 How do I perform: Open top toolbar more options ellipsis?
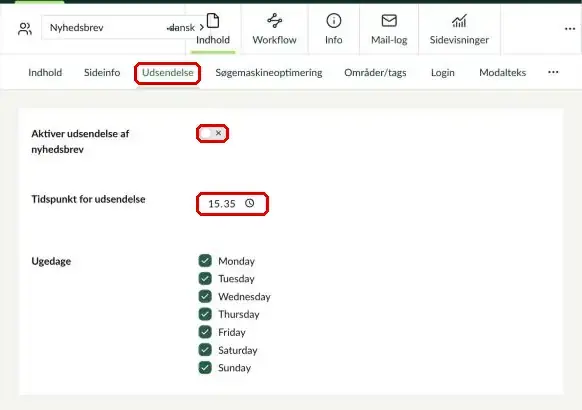coord(570,29)
